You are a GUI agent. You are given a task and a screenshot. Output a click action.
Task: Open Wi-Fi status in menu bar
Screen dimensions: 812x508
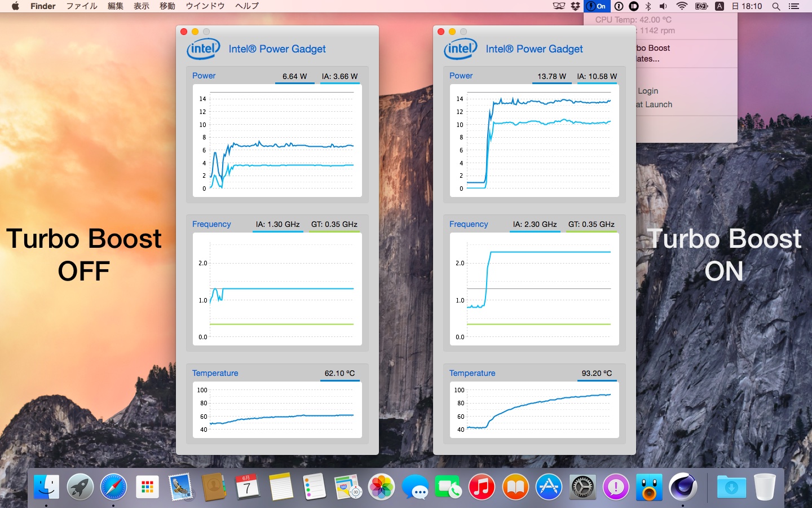click(682, 6)
